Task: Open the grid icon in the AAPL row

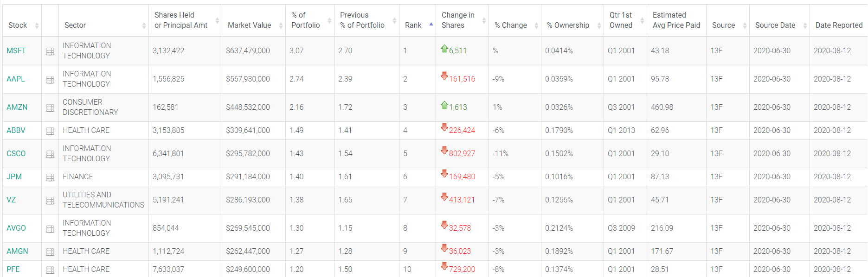Action: (50, 80)
